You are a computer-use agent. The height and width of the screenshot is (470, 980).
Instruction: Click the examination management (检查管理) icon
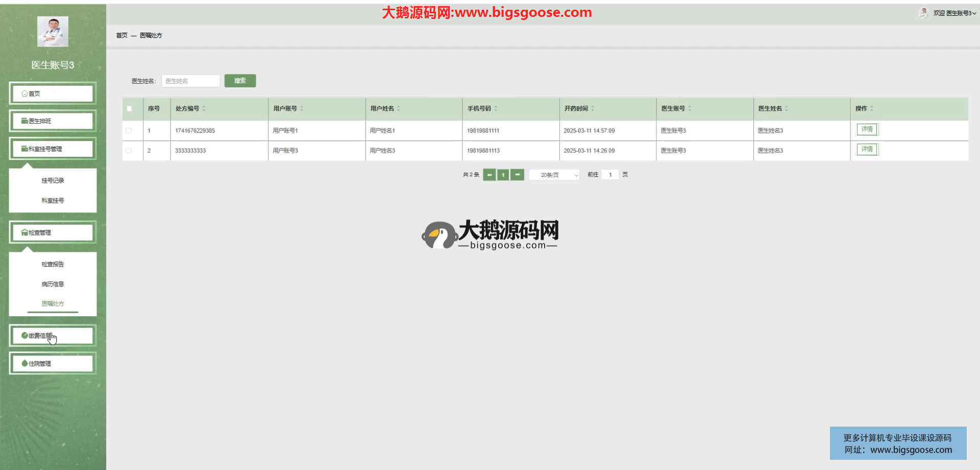pos(24,233)
